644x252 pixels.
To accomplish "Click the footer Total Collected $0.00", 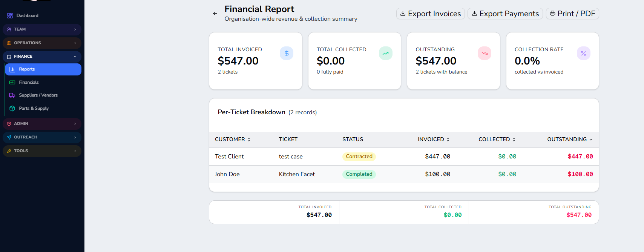I will pos(452,215).
